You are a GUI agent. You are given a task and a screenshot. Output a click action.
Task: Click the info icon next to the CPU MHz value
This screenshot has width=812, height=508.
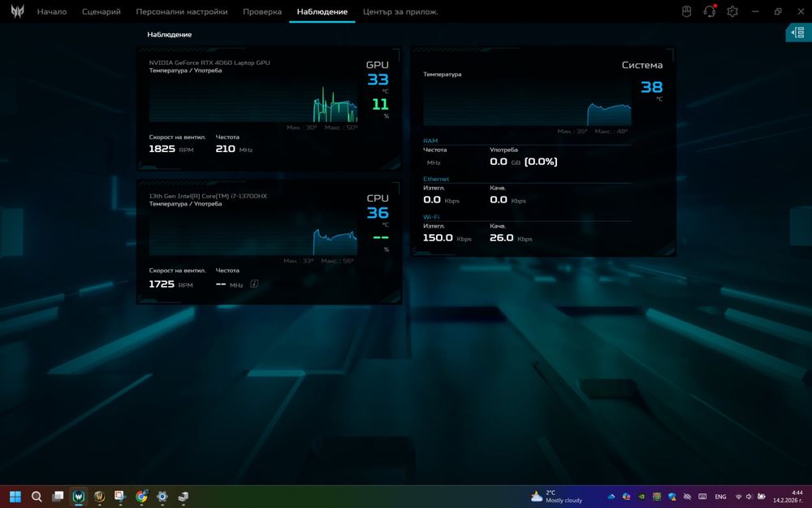point(254,284)
